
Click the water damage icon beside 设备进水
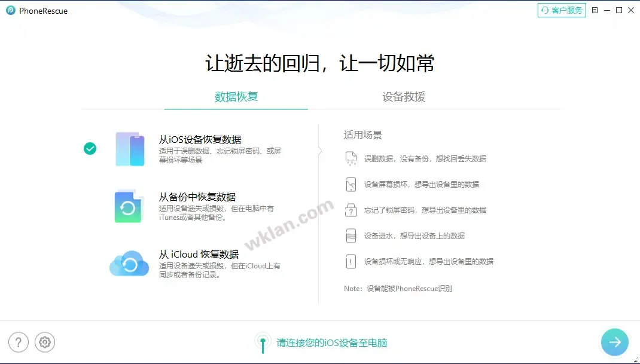tap(351, 235)
